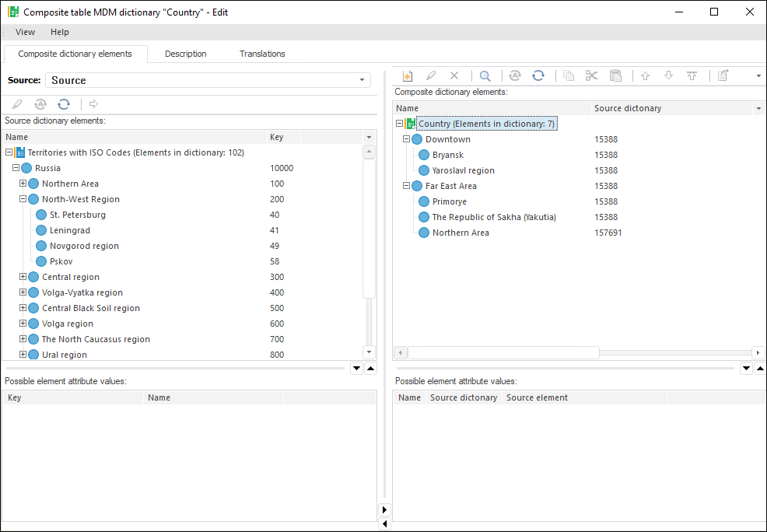Click the add new element icon in composite toolbar
The height and width of the screenshot is (532, 767).
click(x=406, y=75)
